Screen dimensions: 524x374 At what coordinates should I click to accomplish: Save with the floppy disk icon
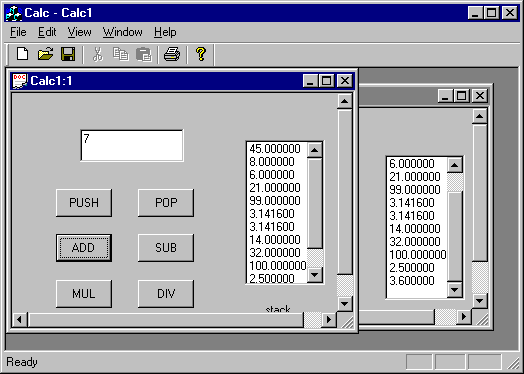coord(68,54)
